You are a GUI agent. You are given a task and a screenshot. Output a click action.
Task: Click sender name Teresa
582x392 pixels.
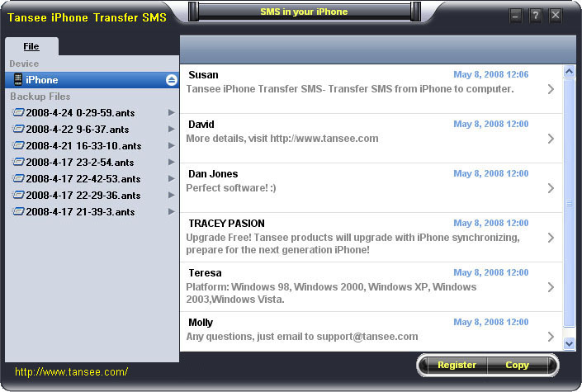click(205, 273)
